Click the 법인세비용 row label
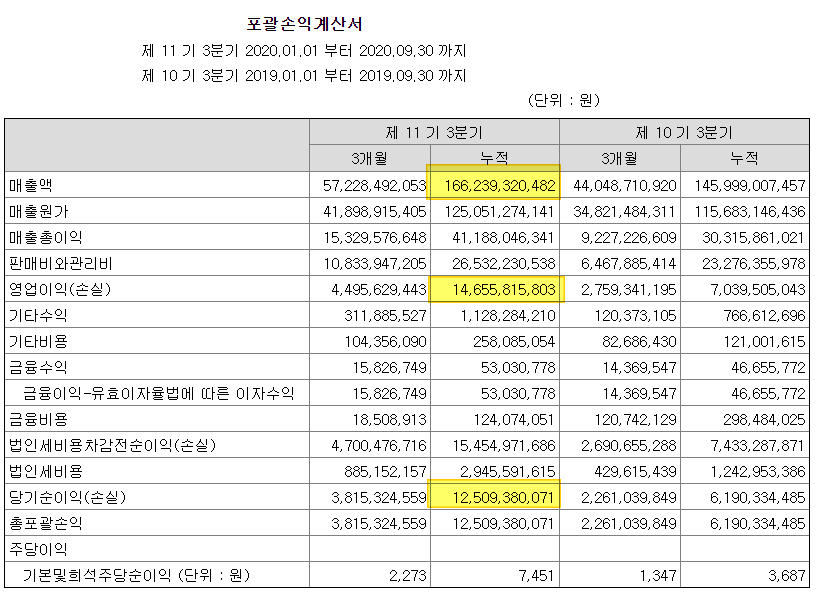The image size is (825, 596). 45,471
